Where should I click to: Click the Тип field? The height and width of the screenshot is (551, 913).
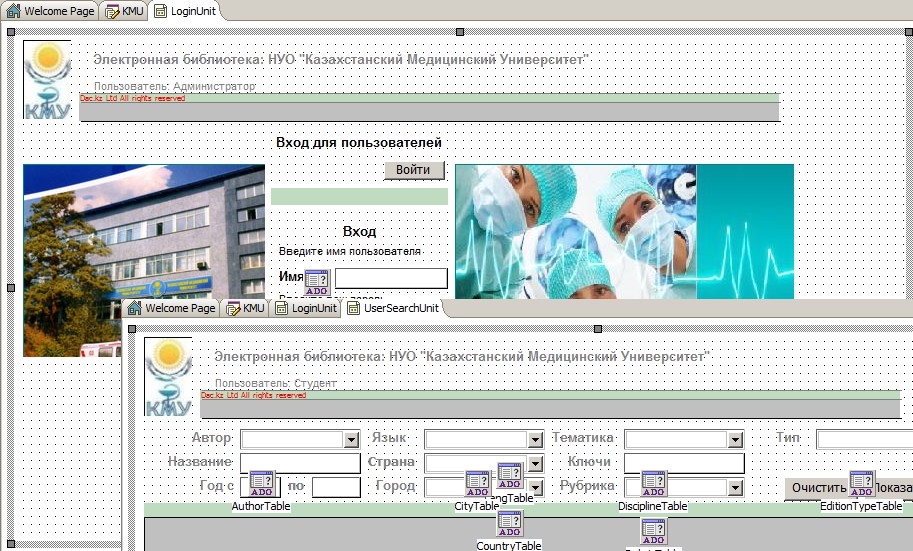coord(865,440)
